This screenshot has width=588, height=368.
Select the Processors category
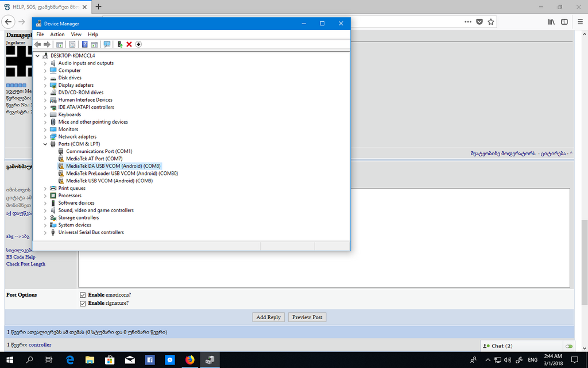pos(69,195)
